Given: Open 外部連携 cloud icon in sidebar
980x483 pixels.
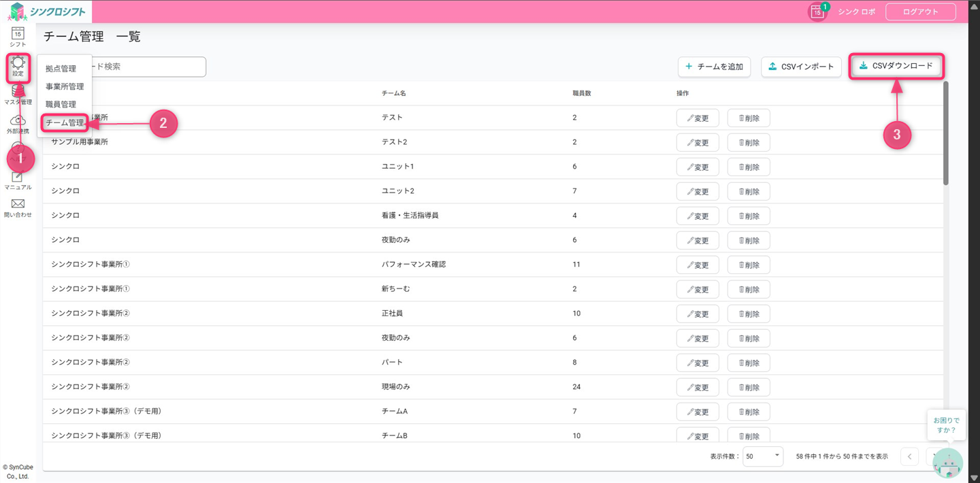Looking at the screenshot, I should (x=18, y=124).
